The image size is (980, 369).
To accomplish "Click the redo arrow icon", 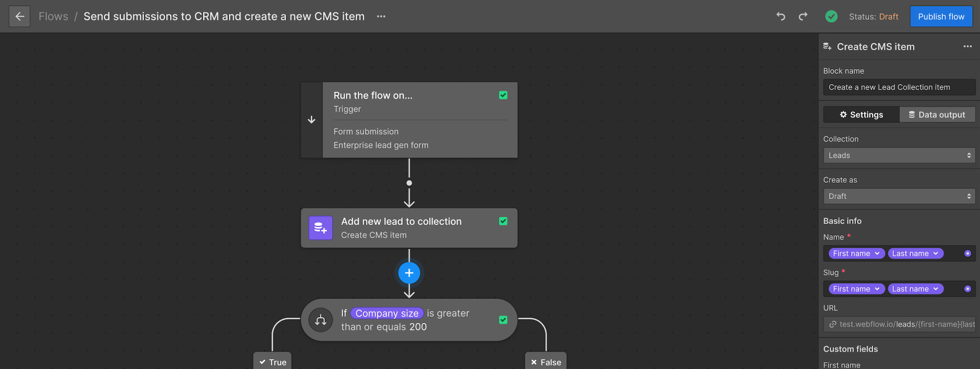I will click(803, 17).
